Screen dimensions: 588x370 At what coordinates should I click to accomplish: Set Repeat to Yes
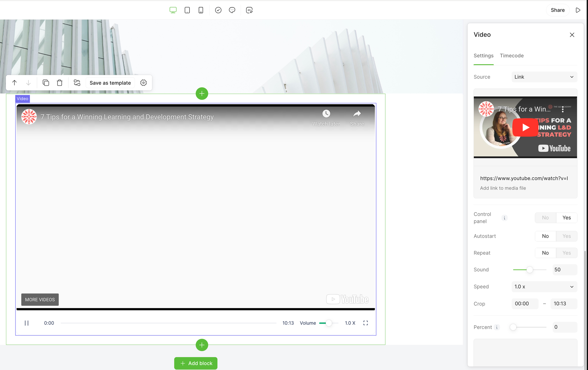[567, 253]
